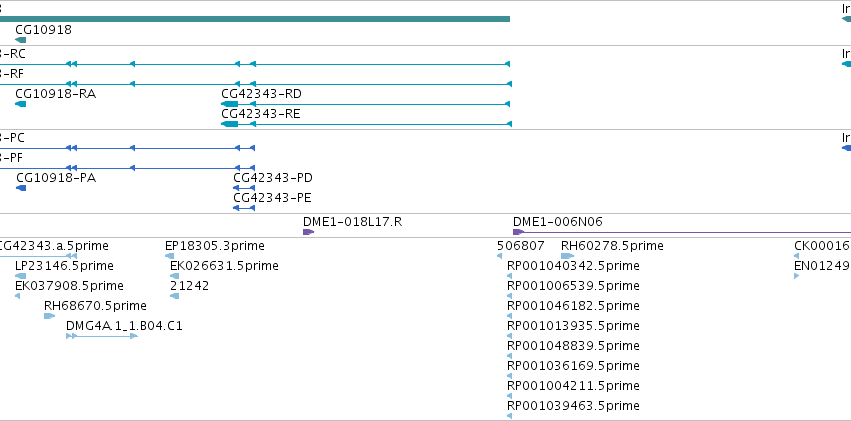Select the DMG4A.1_1.B04.C1 label
Screen dimensions: 851x421
pos(124,326)
